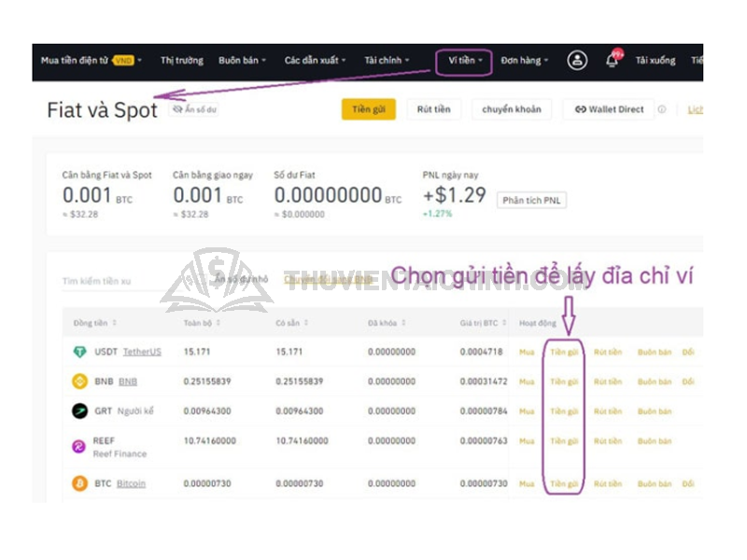Click Tiền gửi in the REEF row

pyautogui.click(x=564, y=441)
